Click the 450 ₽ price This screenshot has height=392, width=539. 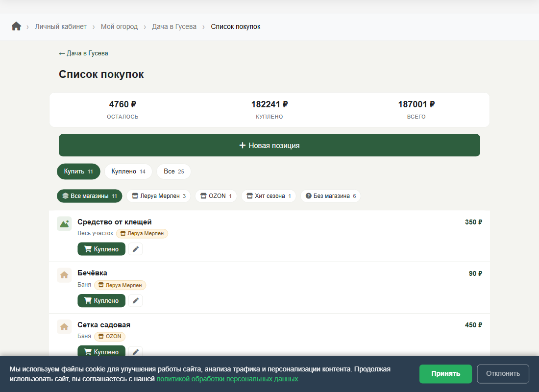(473, 325)
